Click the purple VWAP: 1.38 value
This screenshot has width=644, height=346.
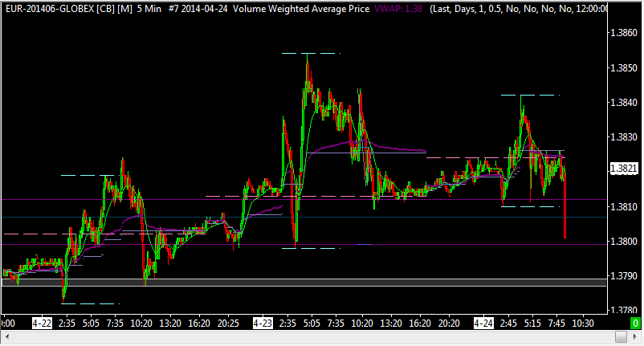(398, 9)
